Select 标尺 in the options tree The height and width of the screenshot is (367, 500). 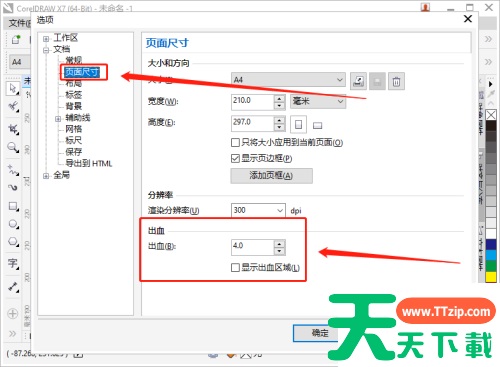(73, 140)
